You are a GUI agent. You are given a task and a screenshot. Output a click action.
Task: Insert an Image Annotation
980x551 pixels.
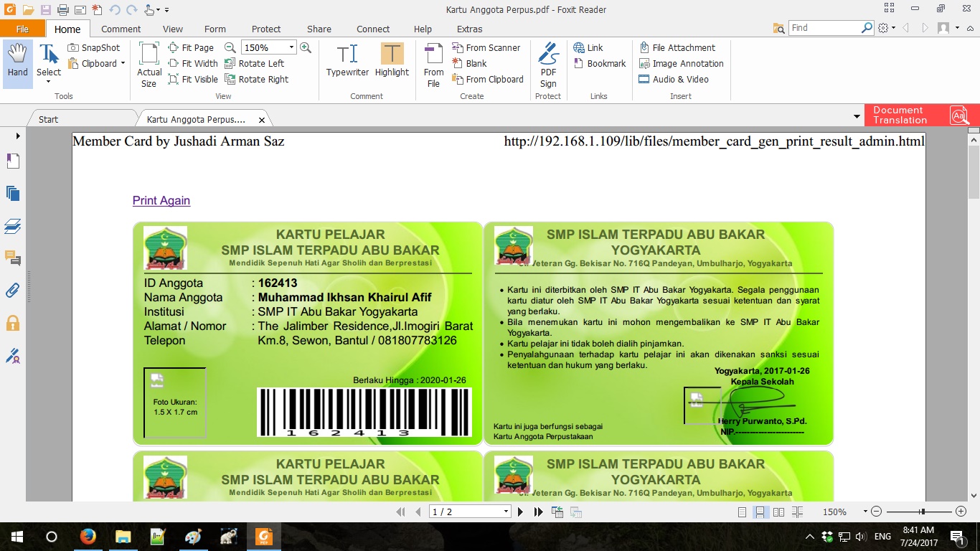point(682,63)
